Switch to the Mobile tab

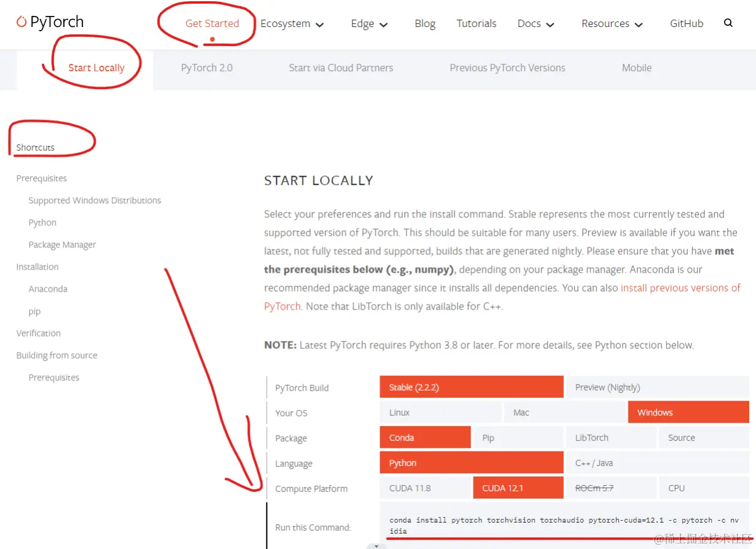coord(637,68)
